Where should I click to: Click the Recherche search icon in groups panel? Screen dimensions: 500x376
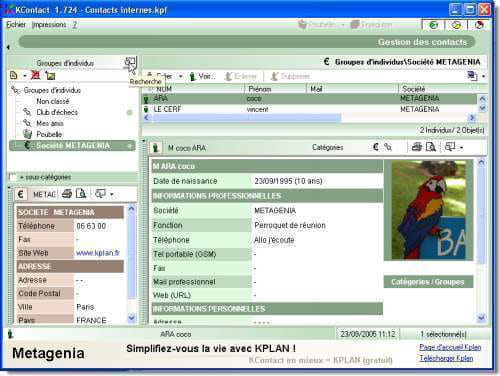[x=130, y=62]
